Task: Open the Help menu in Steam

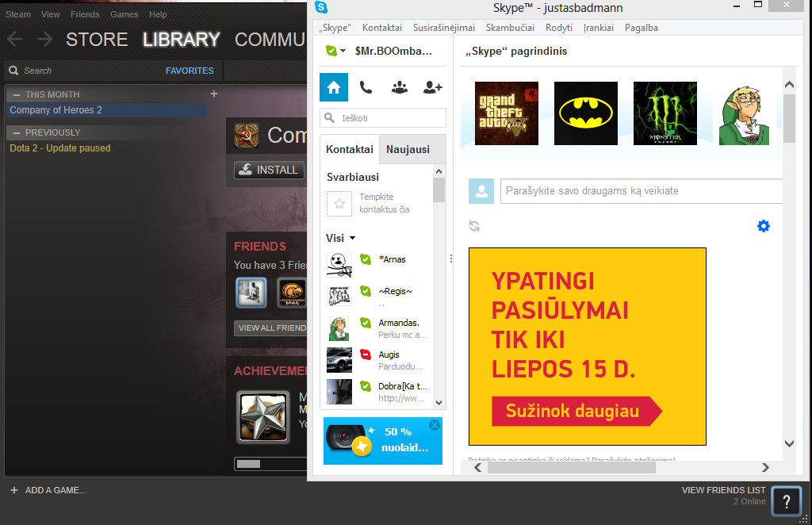Action: tap(158, 14)
